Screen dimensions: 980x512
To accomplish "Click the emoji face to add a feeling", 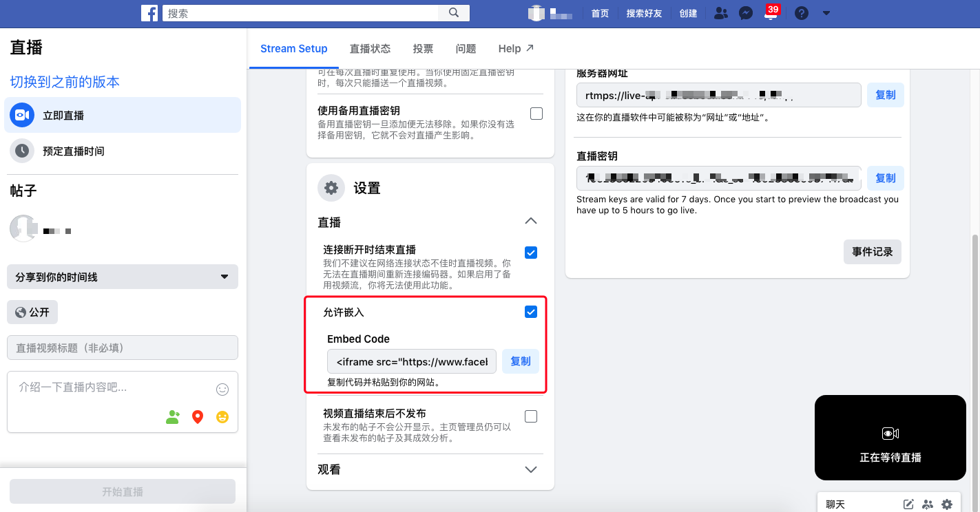I will point(222,416).
